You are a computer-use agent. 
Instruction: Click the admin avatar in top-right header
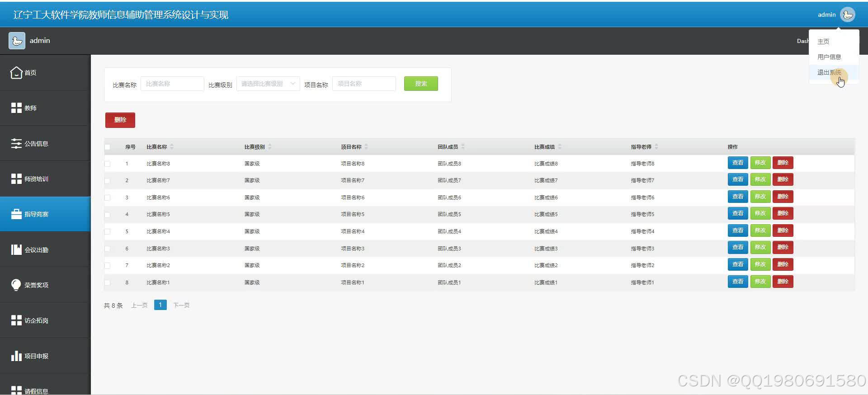pyautogui.click(x=848, y=14)
